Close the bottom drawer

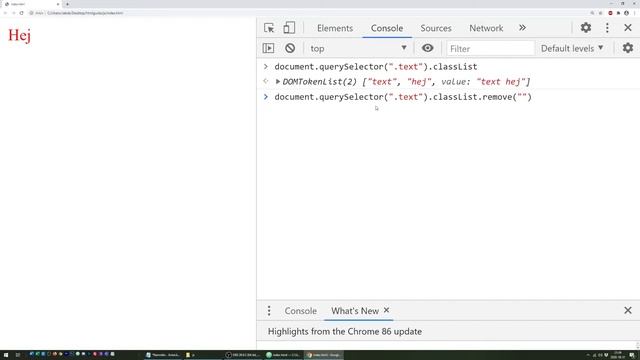pyautogui.click(x=628, y=311)
